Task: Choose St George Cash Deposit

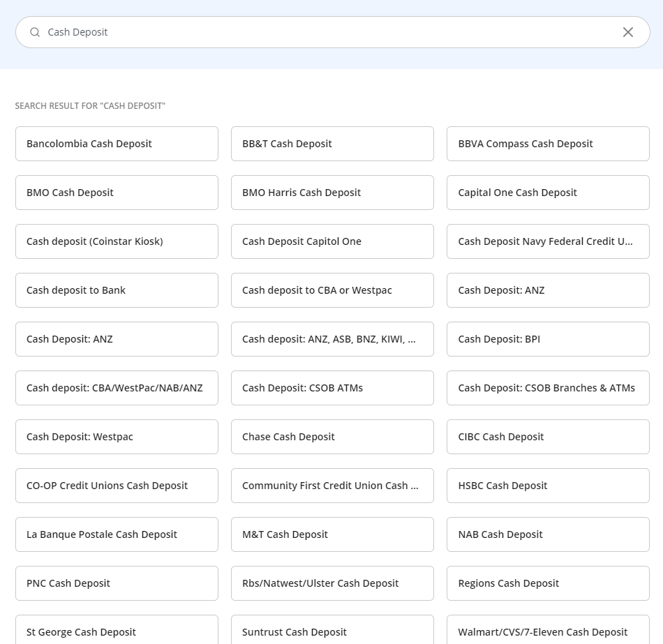Action: (117, 630)
